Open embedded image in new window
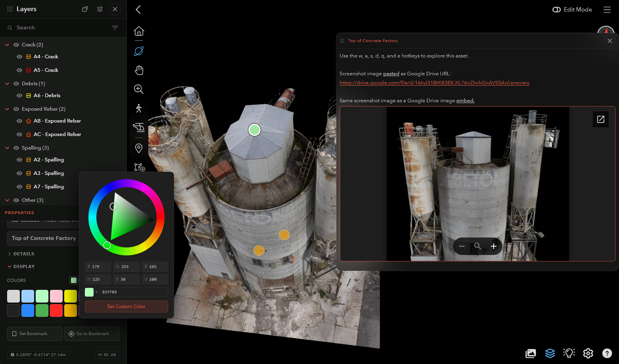619x364 pixels. (x=601, y=119)
